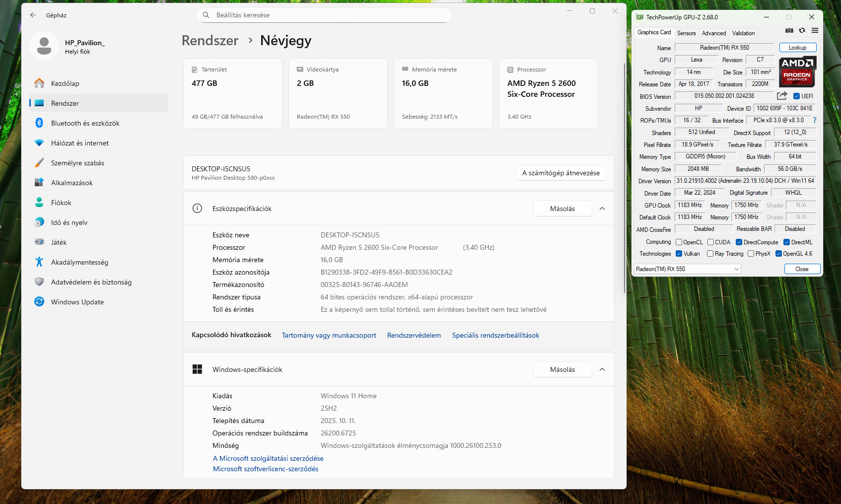This screenshot has height=504, width=841.
Task: Open the Játék gamepad icon
Action: coord(39,242)
